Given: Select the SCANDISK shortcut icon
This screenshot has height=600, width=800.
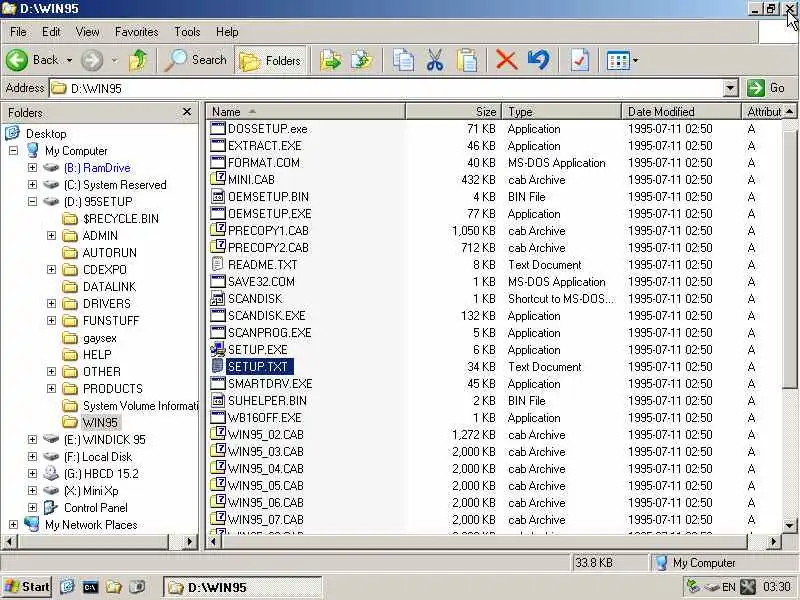Looking at the screenshot, I should tap(218, 298).
